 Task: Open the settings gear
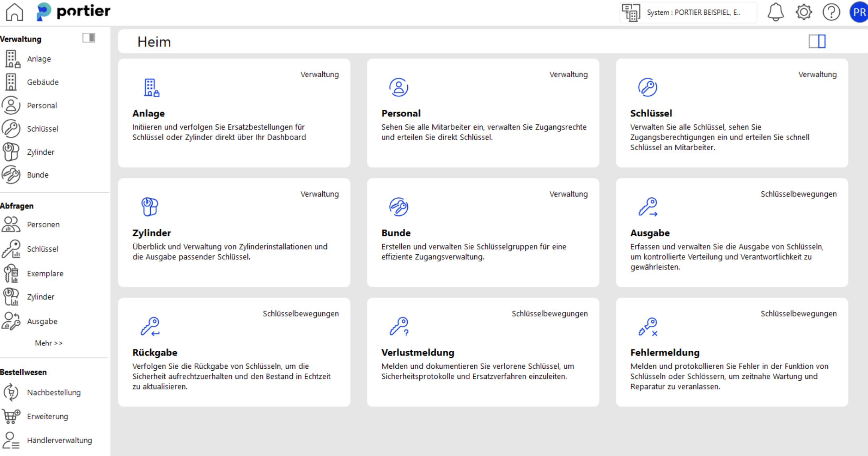(803, 12)
